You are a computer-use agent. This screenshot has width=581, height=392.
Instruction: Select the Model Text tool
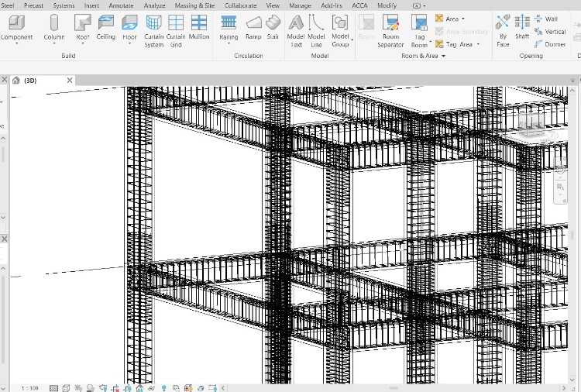[x=296, y=32]
